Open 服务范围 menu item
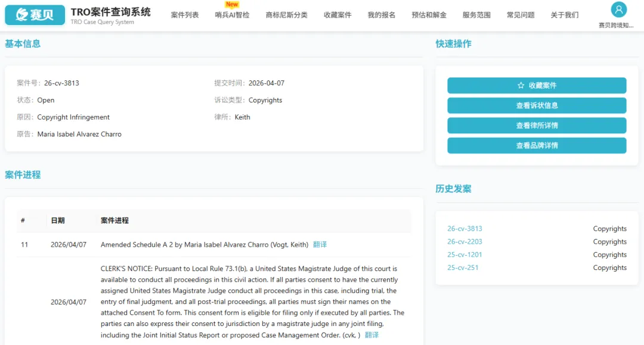 click(476, 15)
